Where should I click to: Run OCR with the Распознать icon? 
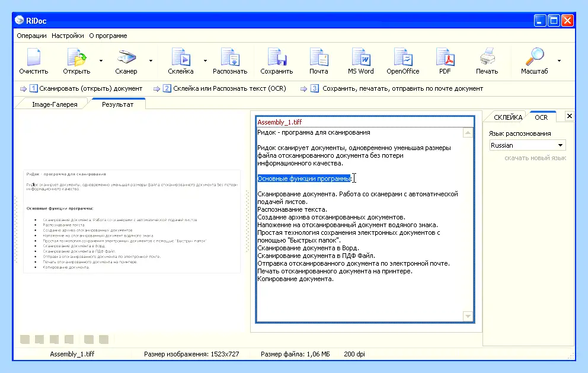[x=230, y=58]
